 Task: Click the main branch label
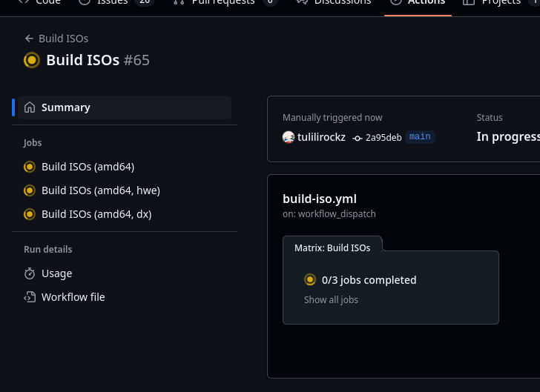pyautogui.click(x=420, y=137)
